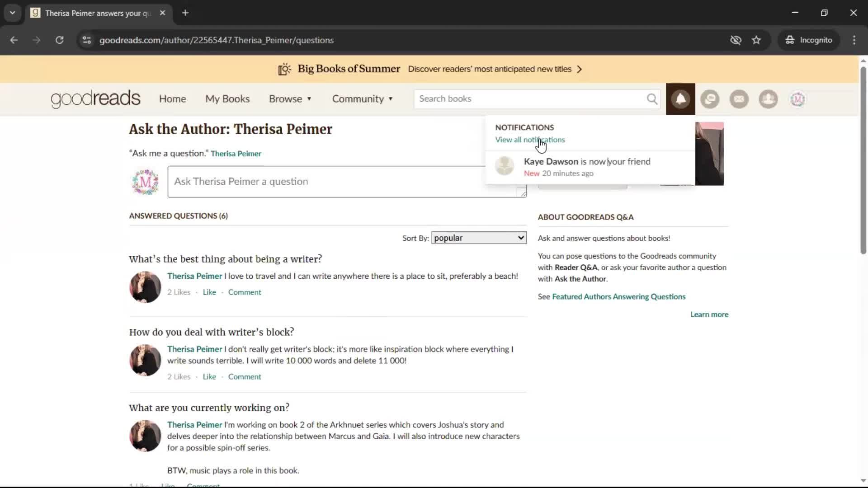Image resolution: width=868 pixels, height=488 pixels.
Task: Click the goodreads logo
Action: coord(95,99)
